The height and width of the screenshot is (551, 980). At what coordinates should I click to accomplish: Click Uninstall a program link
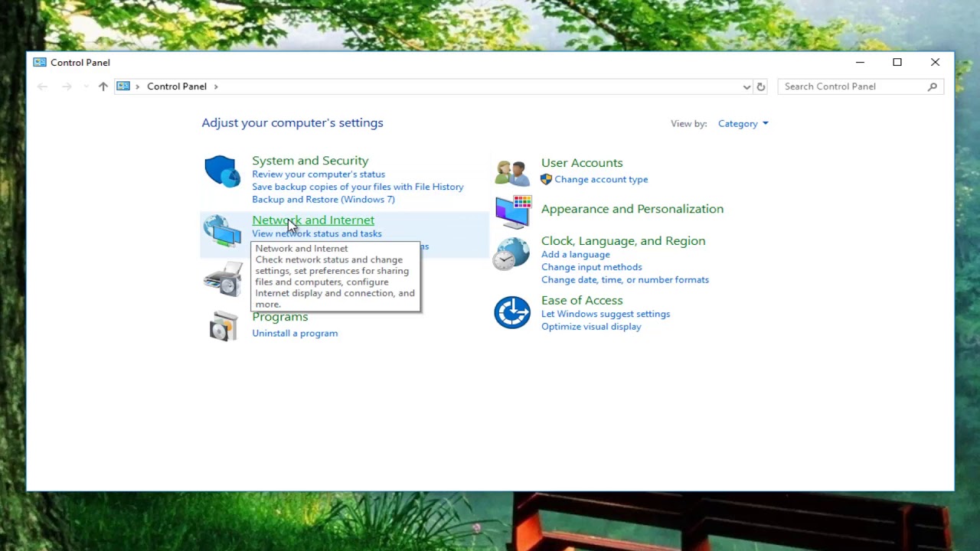(x=295, y=334)
